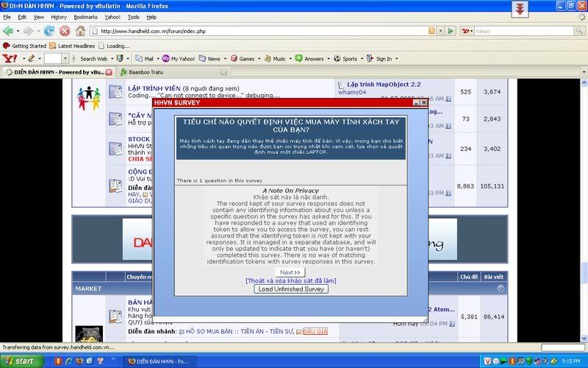Click the Next >> survey button
This screenshot has height=368, width=588.
pyautogui.click(x=290, y=272)
